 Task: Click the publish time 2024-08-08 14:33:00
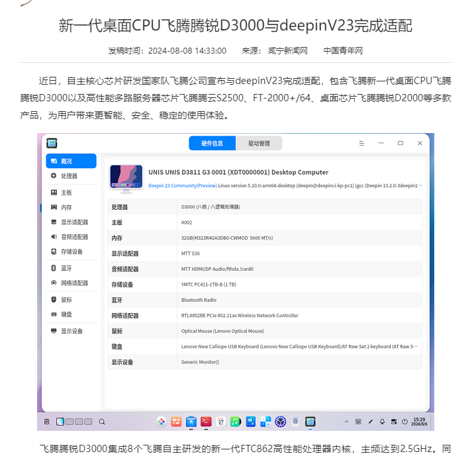187,51
